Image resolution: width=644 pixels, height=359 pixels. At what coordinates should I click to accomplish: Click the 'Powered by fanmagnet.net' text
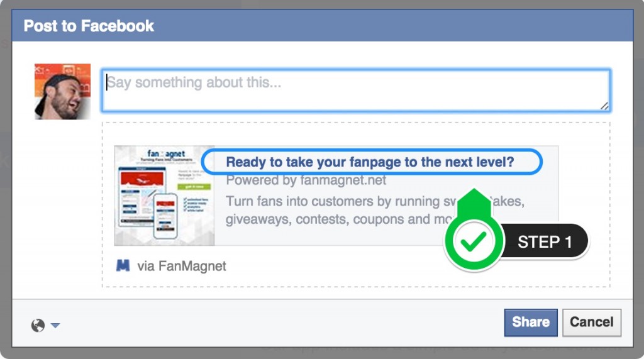click(306, 180)
